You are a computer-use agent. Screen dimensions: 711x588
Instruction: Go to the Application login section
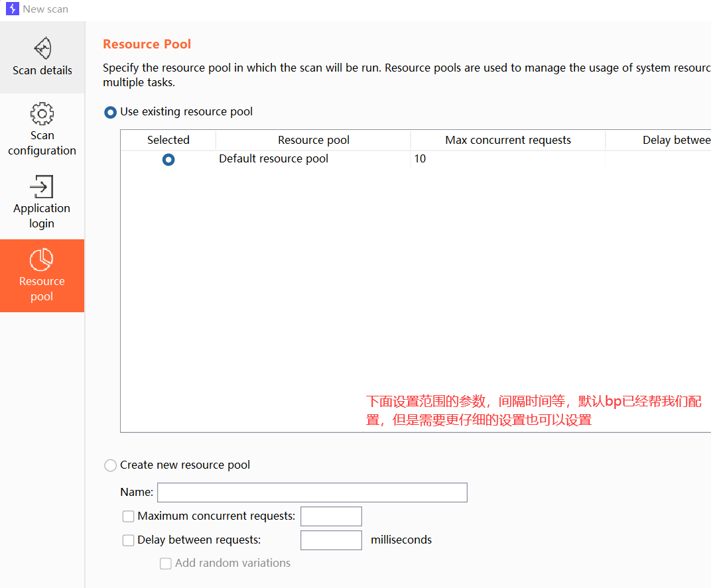click(x=42, y=203)
